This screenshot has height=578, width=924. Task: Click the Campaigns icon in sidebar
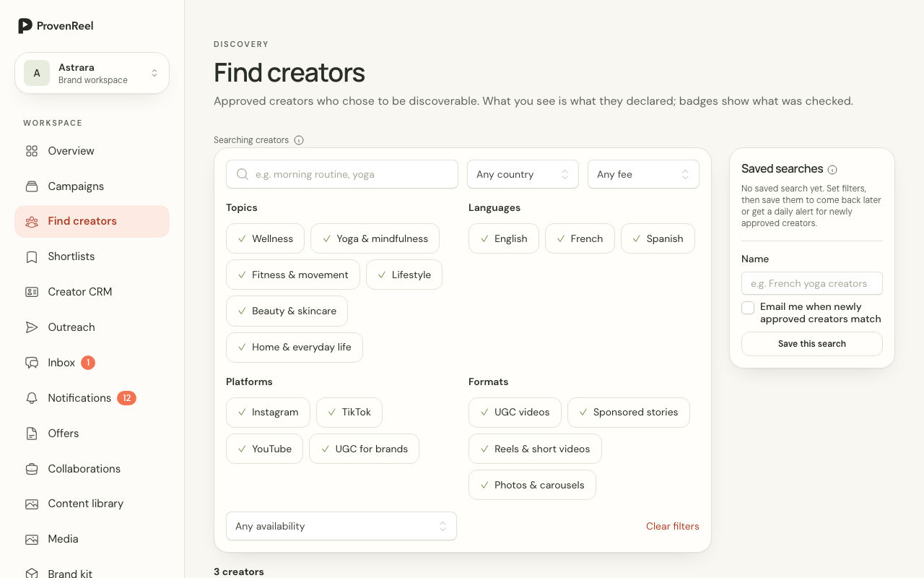pyautogui.click(x=32, y=186)
